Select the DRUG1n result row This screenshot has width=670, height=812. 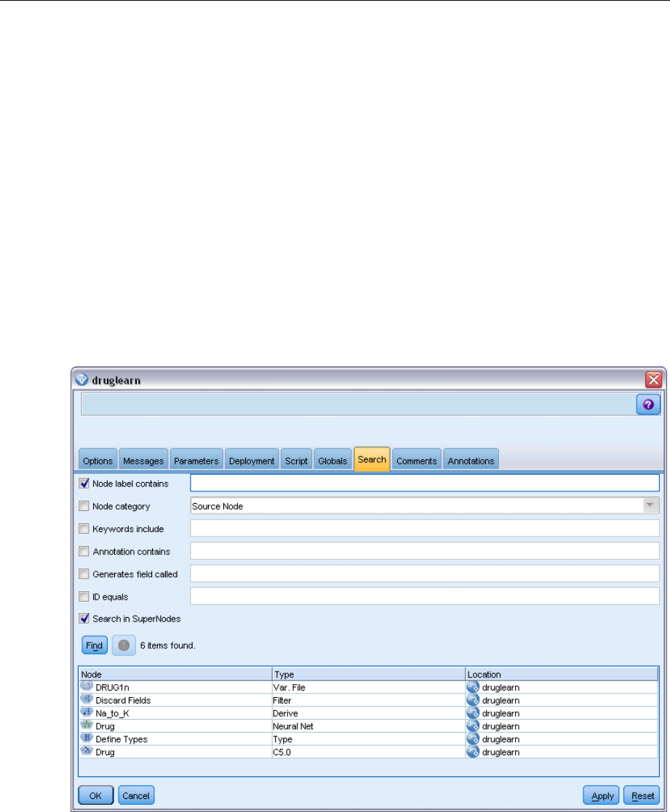[368, 687]
